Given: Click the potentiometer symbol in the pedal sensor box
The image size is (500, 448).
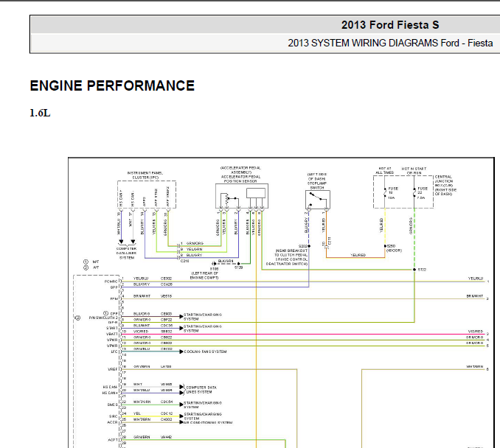Looking at the screenshot, I should point(229,198).
